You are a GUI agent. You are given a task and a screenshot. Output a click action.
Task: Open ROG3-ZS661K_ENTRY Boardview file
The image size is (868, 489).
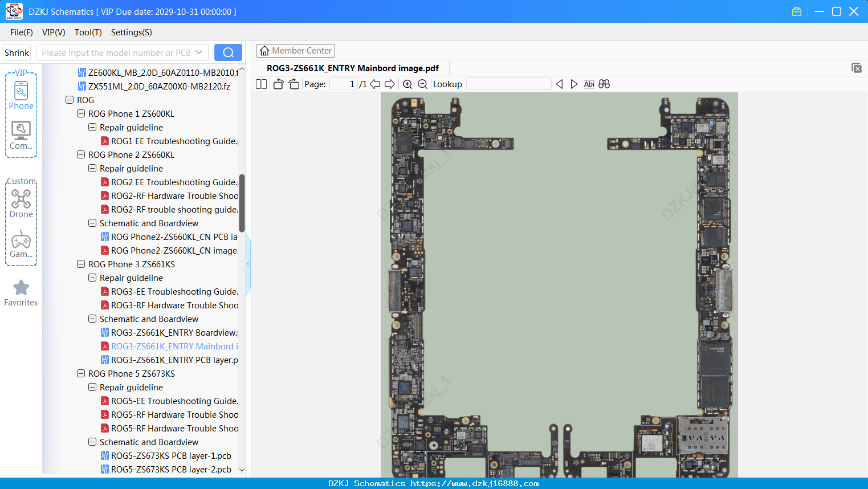(169, 333)
